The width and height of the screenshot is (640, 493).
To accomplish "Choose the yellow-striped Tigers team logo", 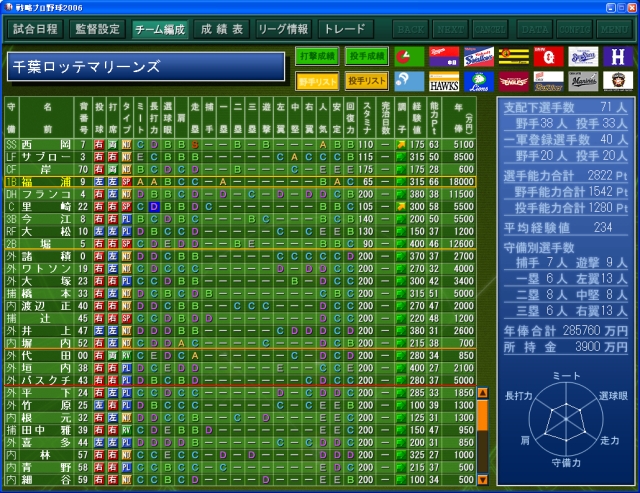I will pyautogui.click(x=514, y=56).
